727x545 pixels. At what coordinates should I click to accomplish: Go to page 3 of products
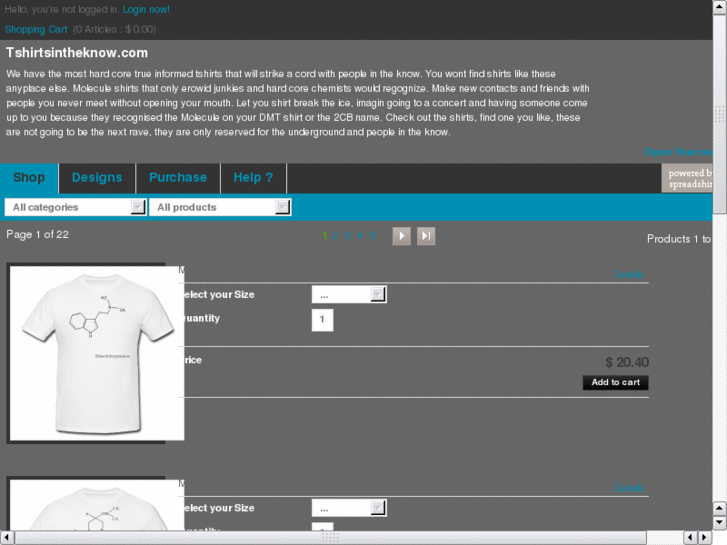pos(347,236)
